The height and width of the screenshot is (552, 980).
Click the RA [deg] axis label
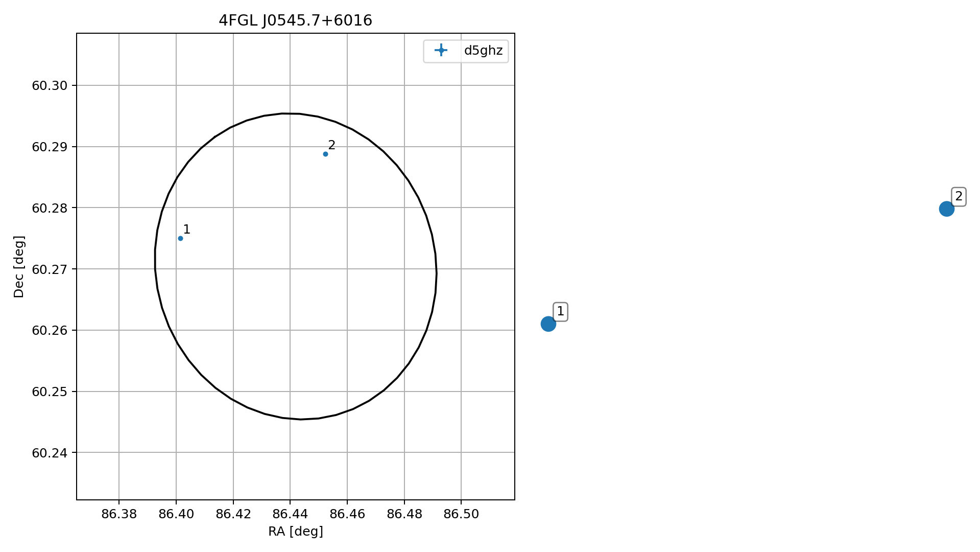point(296,532)
